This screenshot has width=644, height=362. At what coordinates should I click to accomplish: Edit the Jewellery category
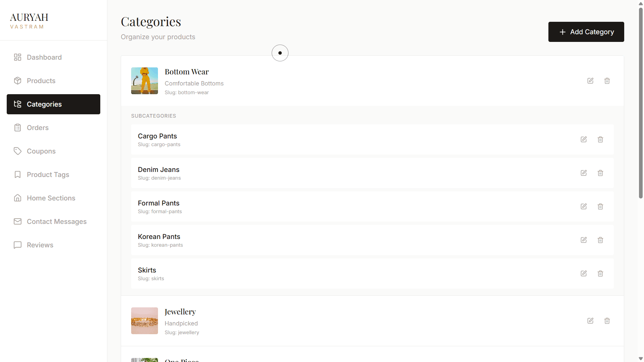point(590,321)
